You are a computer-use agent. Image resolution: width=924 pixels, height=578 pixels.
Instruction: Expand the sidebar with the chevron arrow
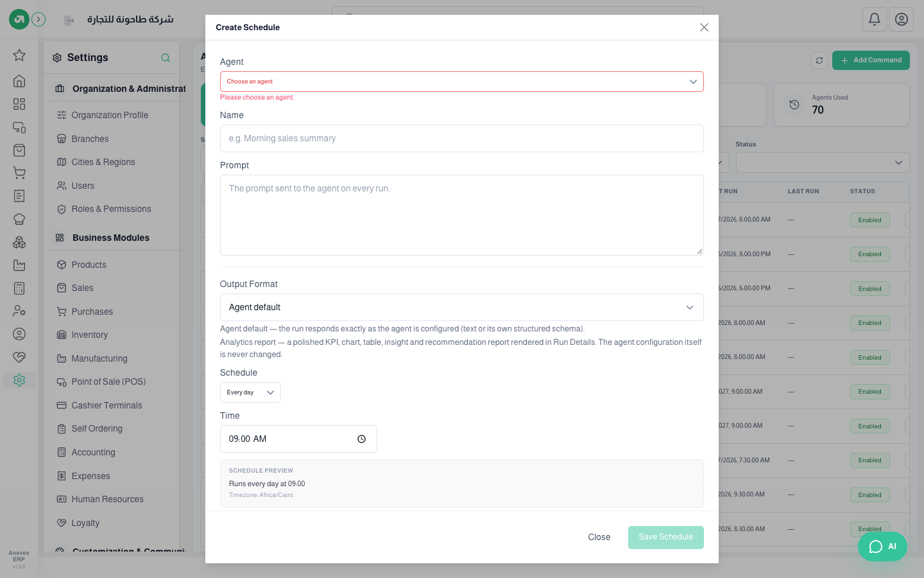click(x=38, y=19)
